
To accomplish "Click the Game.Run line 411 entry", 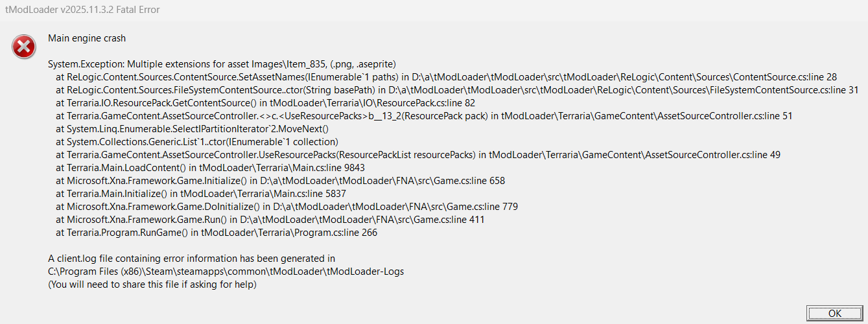I will [270, 220].
